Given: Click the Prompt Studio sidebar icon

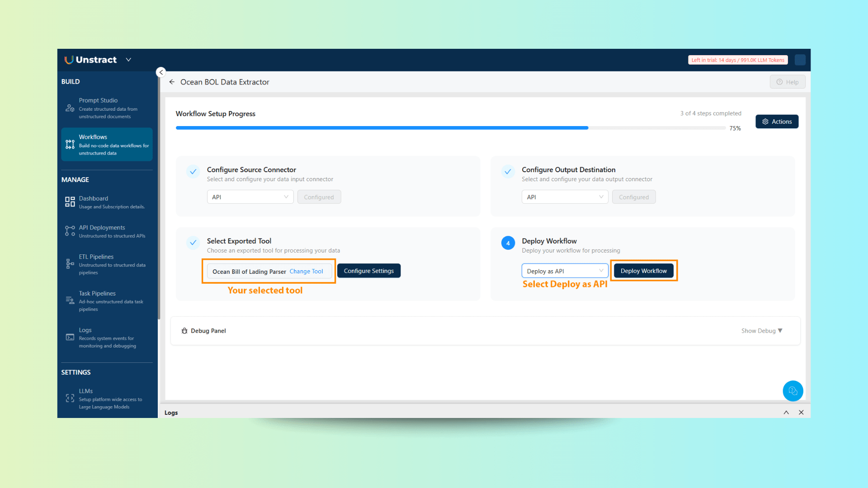Looking at the screenshot, I should coord(70,108).
